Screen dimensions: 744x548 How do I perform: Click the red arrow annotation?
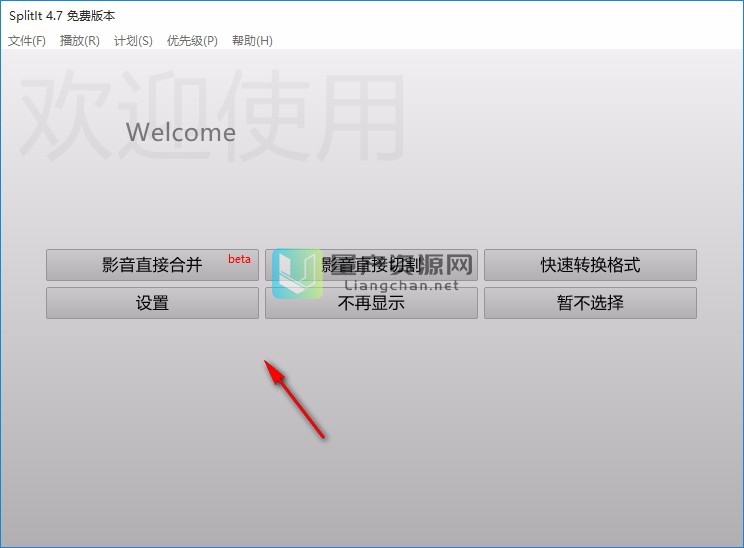pos(296,399)
